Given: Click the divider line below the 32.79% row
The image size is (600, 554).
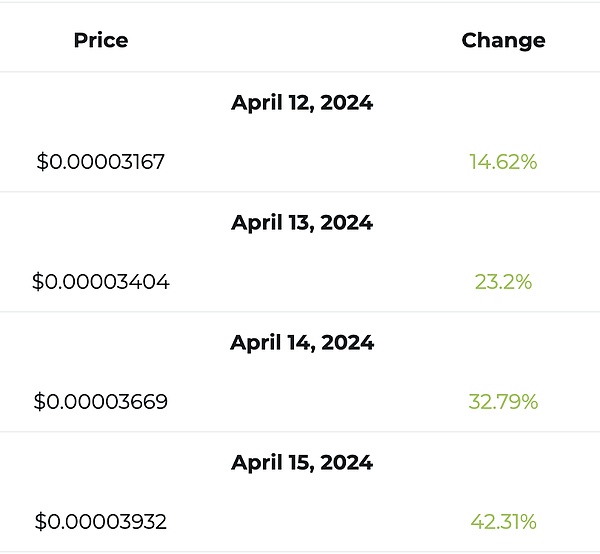Looking at the screenshot, I should [300, 432].
